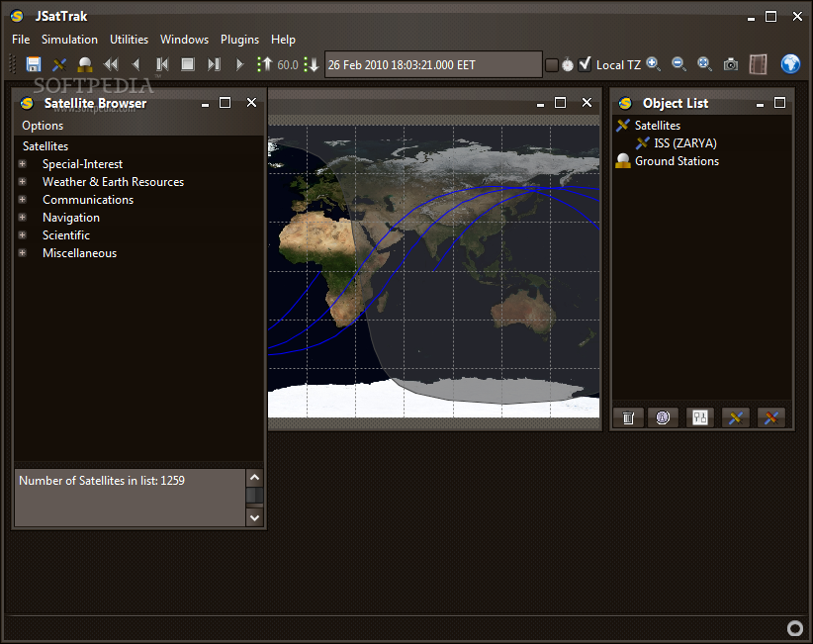Open the Windows menu
The width and height of the screenshot is (813, 644).
tap(185, 40)
